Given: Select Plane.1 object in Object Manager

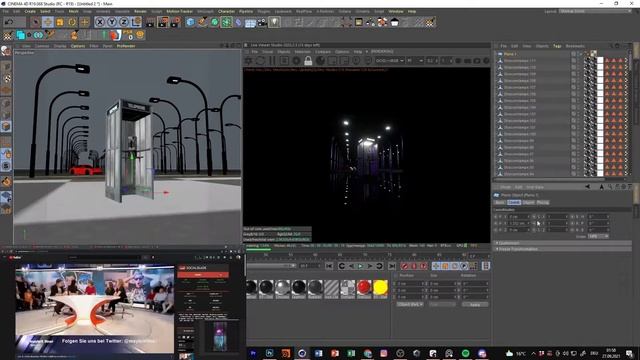Looking at the screenshot, I should click(510, 54).
